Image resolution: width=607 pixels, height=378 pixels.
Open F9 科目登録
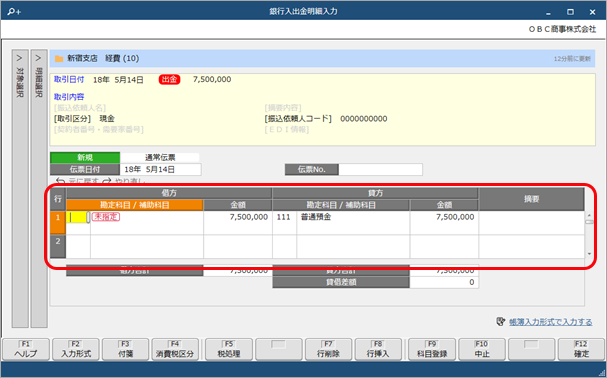tap(432, 349)
